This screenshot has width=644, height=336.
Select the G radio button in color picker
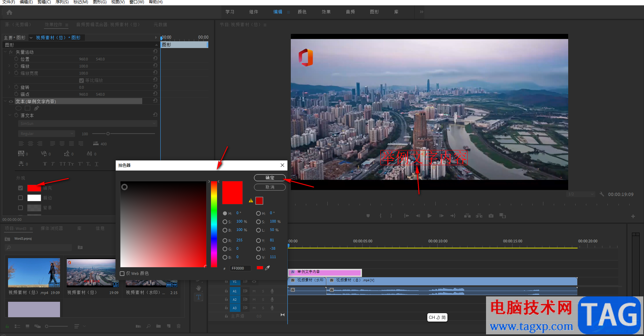coord(225,249)
